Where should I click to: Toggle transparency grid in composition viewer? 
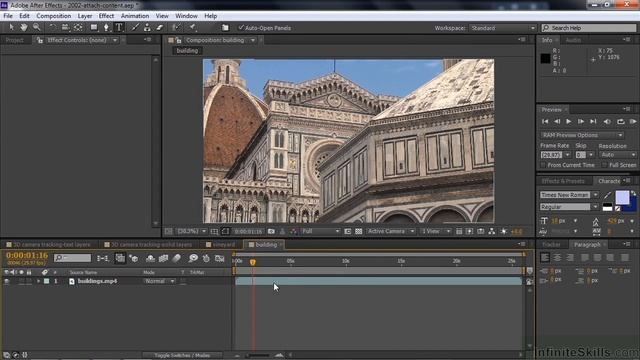pos(358,231)
